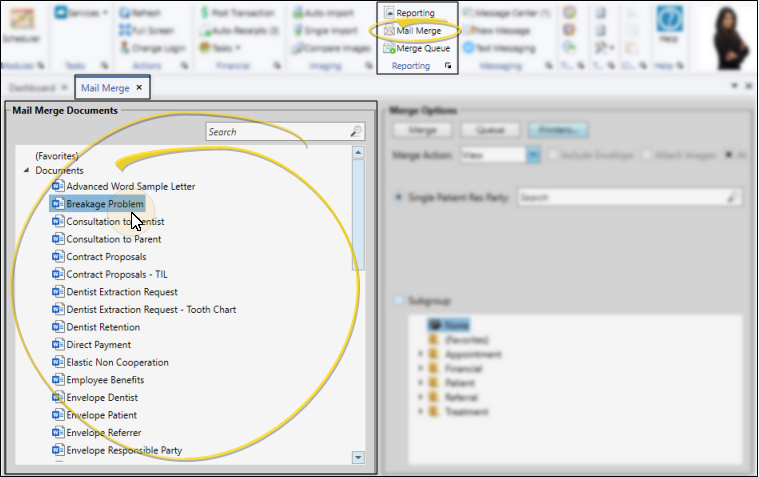Click magnifier icon in documents search box

pyautogui.click(x=355, y=132)
